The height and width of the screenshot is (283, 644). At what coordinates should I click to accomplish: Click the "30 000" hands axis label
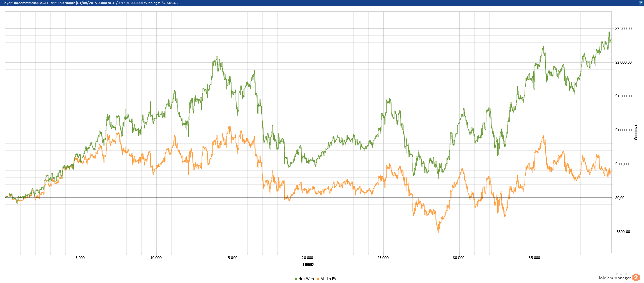(459, 258)
